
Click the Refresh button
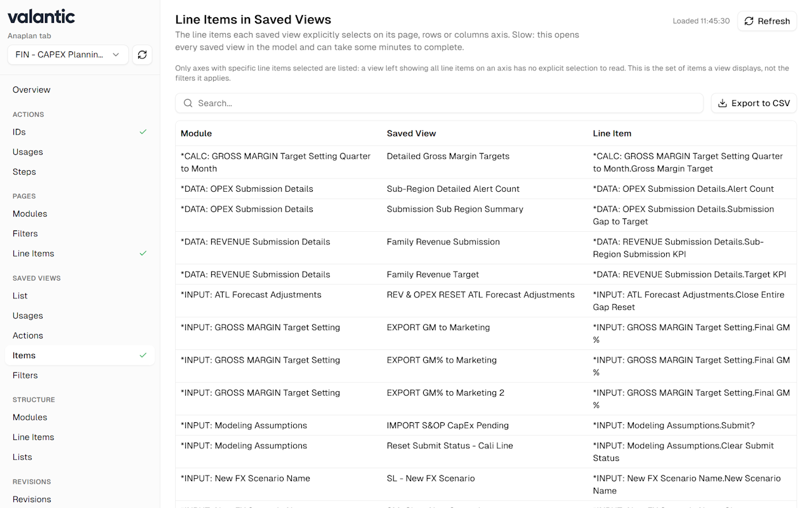(767, 21)
